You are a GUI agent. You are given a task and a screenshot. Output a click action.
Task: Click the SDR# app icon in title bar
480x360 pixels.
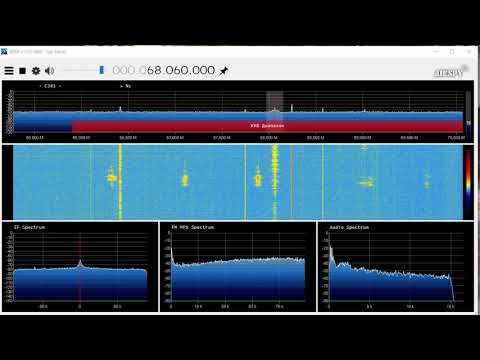tap(4, 51)
